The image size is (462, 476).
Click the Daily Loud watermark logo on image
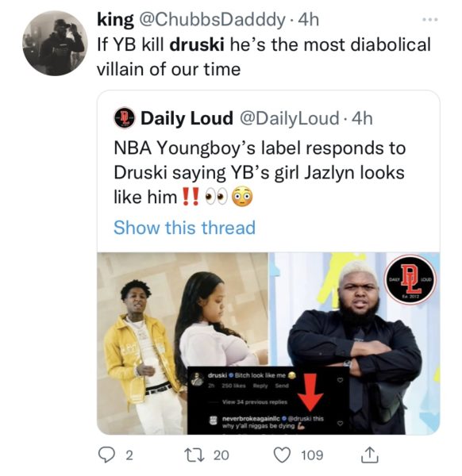[x=410, y=279]
